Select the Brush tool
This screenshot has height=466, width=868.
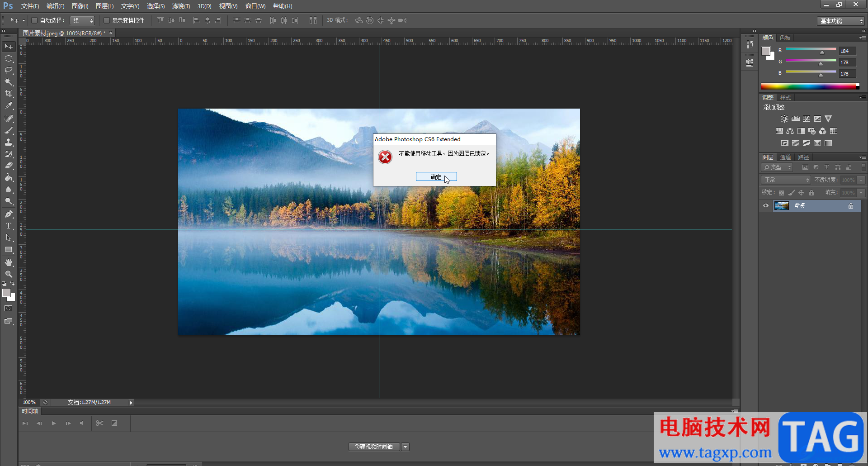(9, 130)
